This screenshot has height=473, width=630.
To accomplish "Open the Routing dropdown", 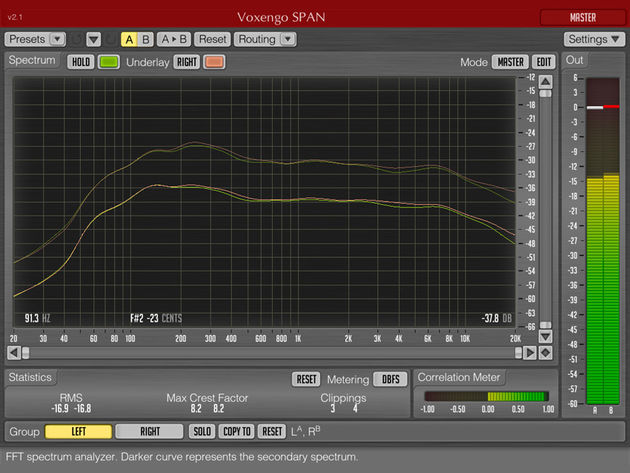I will [x=265, y=39].
